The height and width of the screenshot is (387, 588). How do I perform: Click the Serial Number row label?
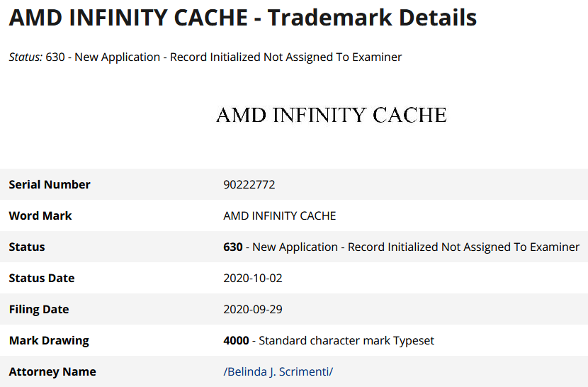(50, 184)
